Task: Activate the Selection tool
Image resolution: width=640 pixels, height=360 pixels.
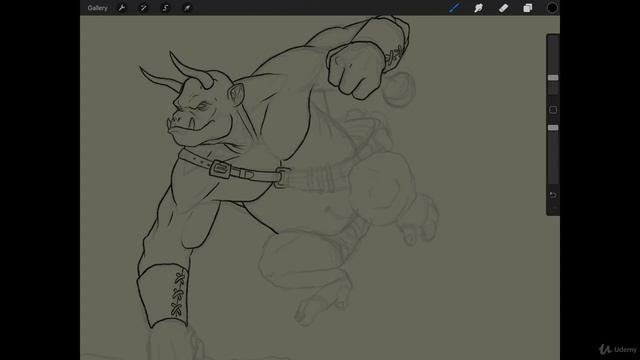Action: coord(165,8)
